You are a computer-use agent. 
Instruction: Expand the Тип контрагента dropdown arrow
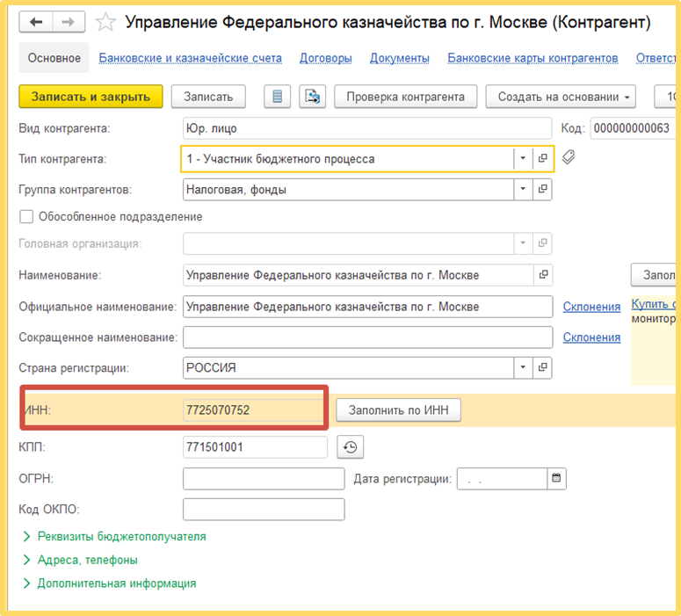(x=523, y=158)
